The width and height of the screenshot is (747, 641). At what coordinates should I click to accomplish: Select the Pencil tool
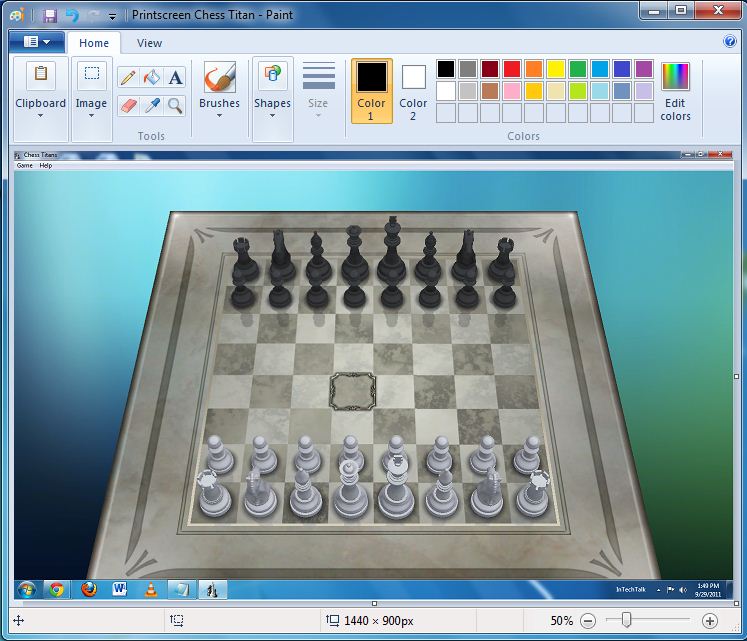click(x=128, y=77)
